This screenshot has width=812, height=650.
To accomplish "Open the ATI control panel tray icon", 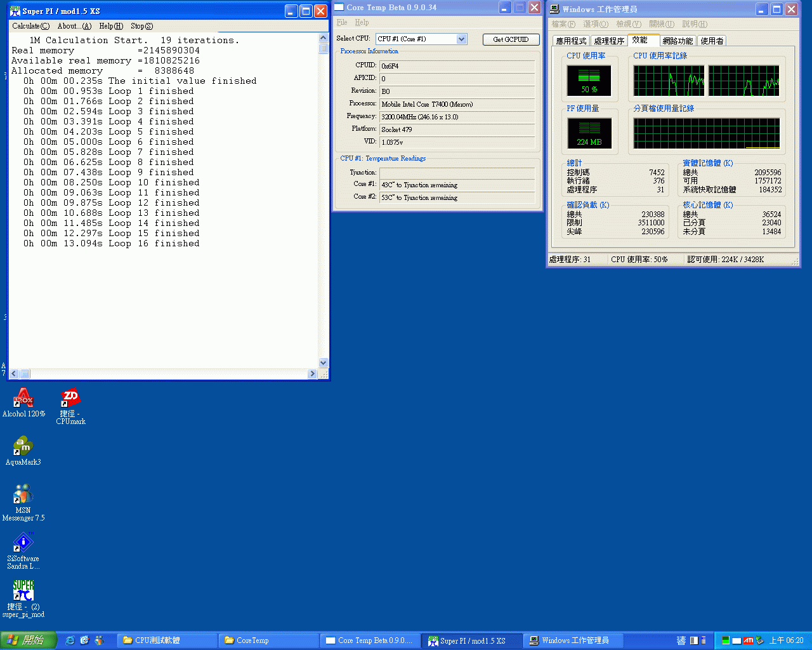I will tap(749, 640).
